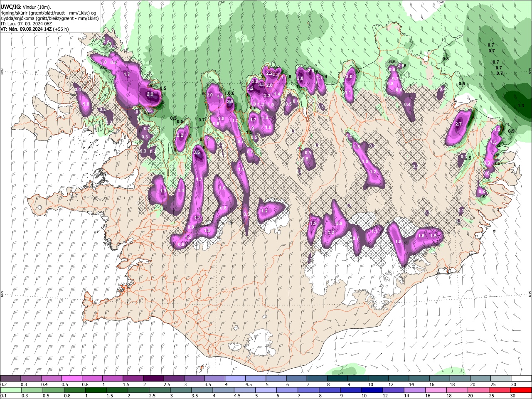Click the upper-row legend swatch between 0.4 and 0.5
Viewport: 532px width, 399px height.
(51, 378)
